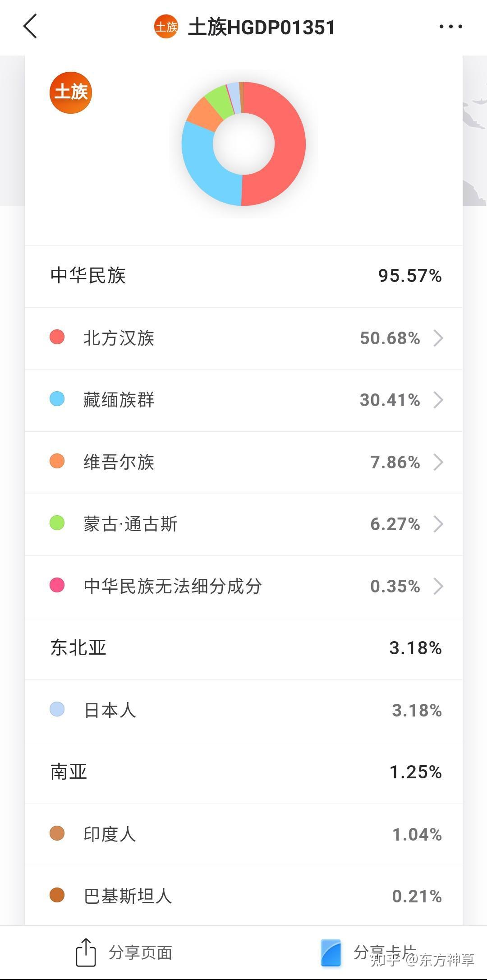Expand 藏缅族群 details chevron
This screenshot has width=487, height=980.
[x=438, y=400]
